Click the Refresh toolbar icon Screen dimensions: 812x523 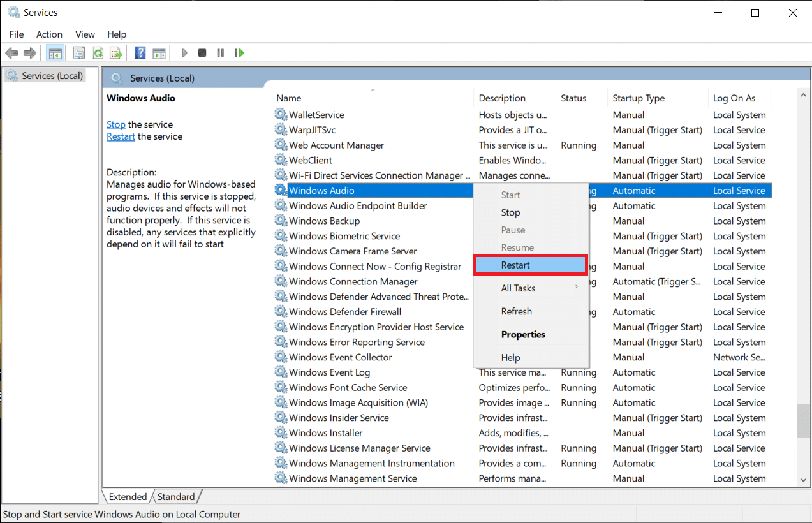click(x=98, y=53)
